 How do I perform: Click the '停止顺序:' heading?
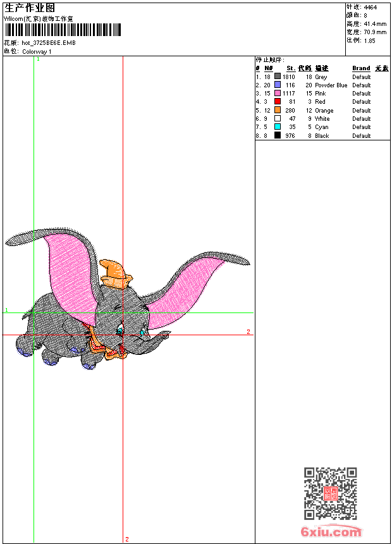(270, 60)
